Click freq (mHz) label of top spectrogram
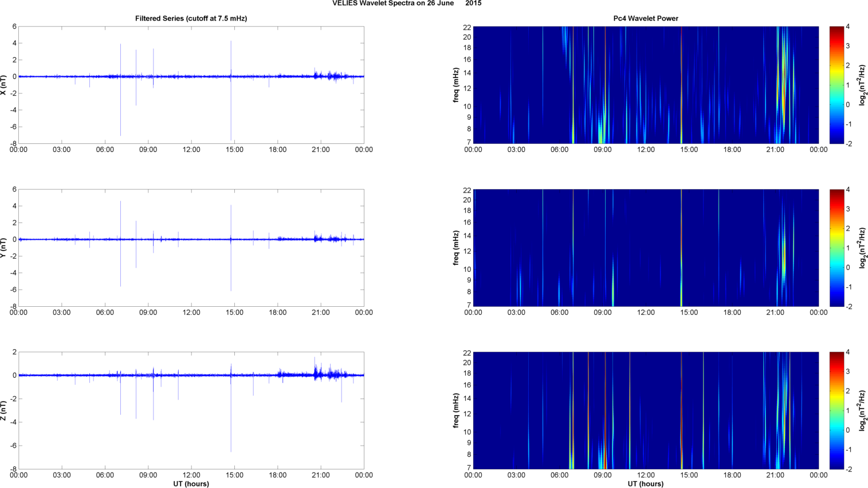 456,85
